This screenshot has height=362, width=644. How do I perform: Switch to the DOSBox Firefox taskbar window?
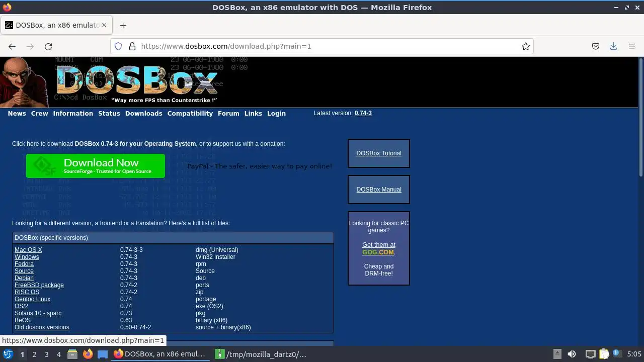pyautogui.click(x=161, y=354)
